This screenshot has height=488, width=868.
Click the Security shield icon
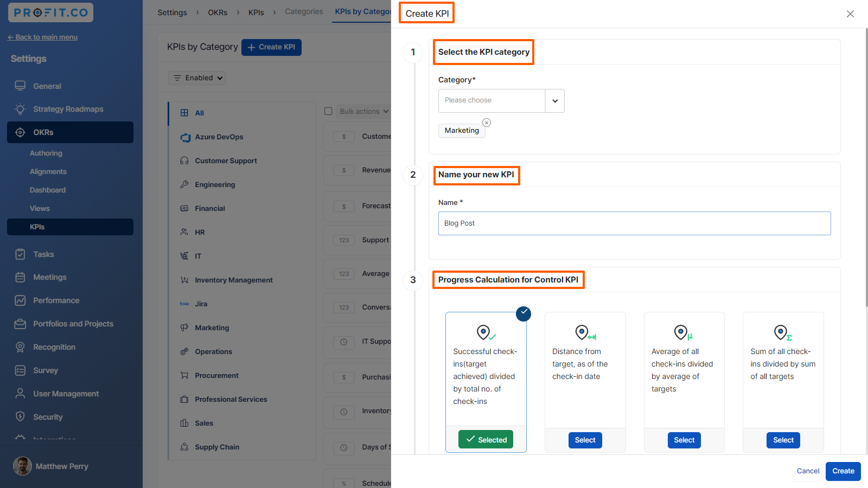click(20, 416)
